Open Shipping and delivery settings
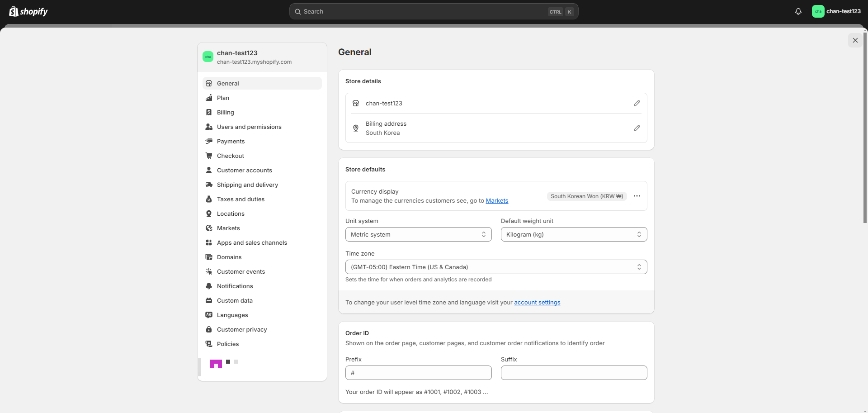This screenshot has height=413, width=868. tap(262, 185)
